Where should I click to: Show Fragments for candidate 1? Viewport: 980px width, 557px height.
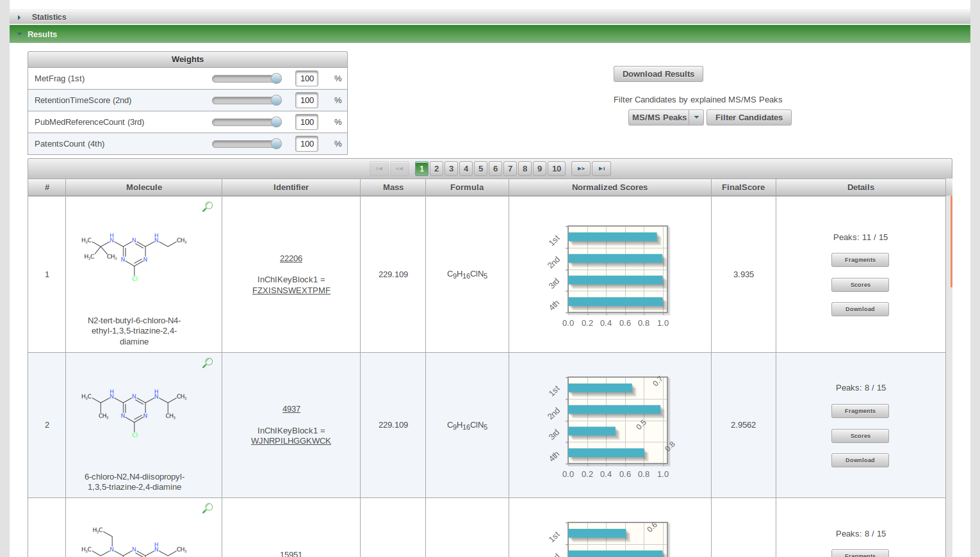[860, 260]
